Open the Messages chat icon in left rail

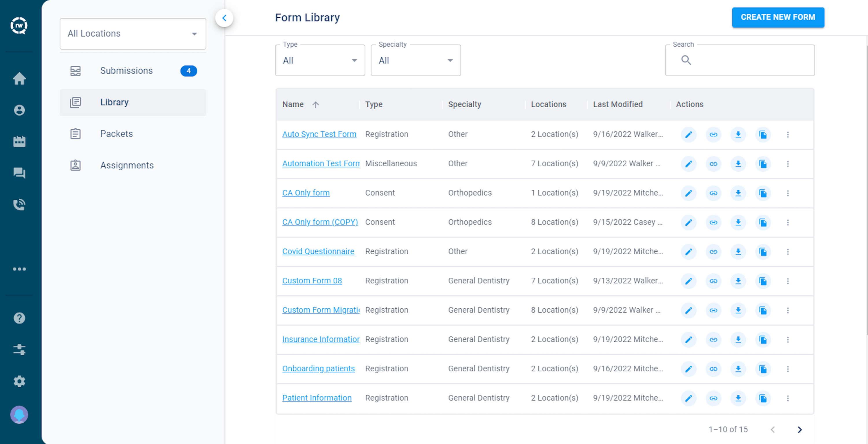[x=19, y=173]
